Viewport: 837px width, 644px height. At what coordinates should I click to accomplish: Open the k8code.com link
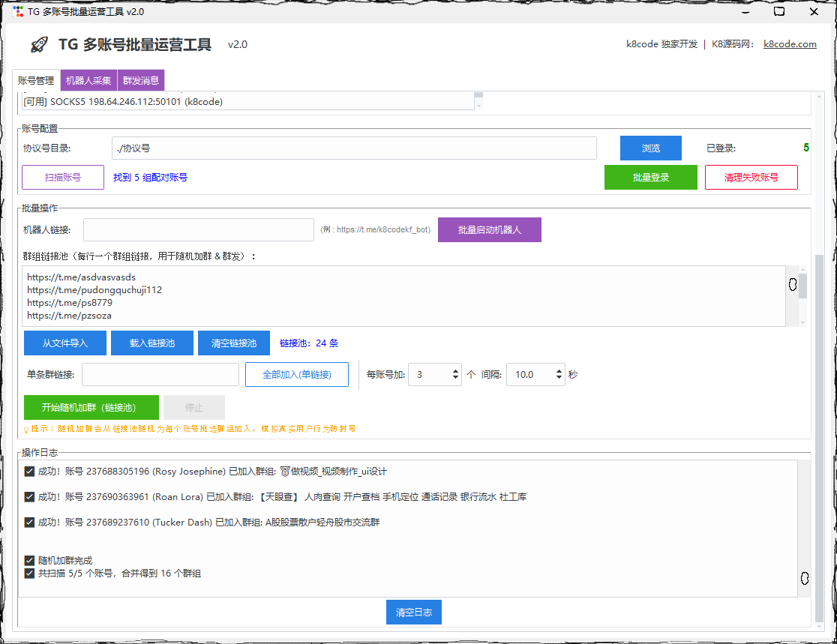790,44
